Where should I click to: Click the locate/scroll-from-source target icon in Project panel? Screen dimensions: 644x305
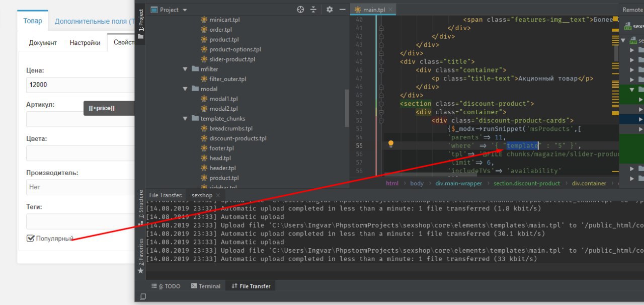tap(300, 10)
